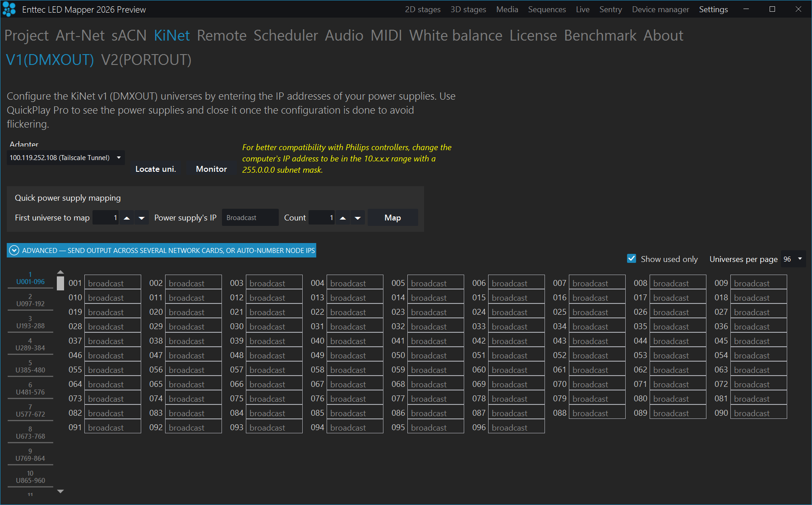
Task: Switch to V2(PORTOUT) sub-tab
Action: pos(146,60)
